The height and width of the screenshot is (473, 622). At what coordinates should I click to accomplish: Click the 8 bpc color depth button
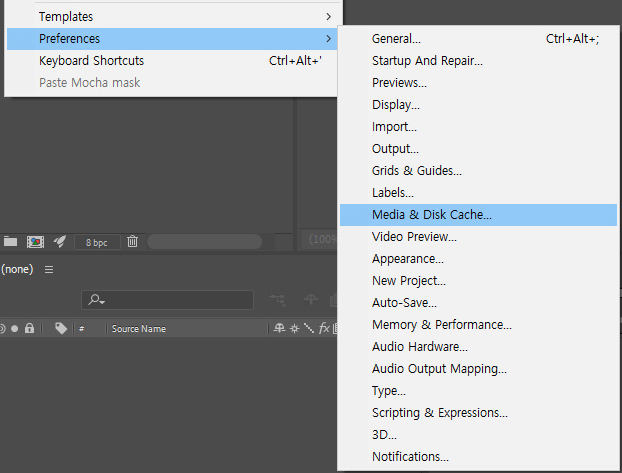(x=97, y=242)
